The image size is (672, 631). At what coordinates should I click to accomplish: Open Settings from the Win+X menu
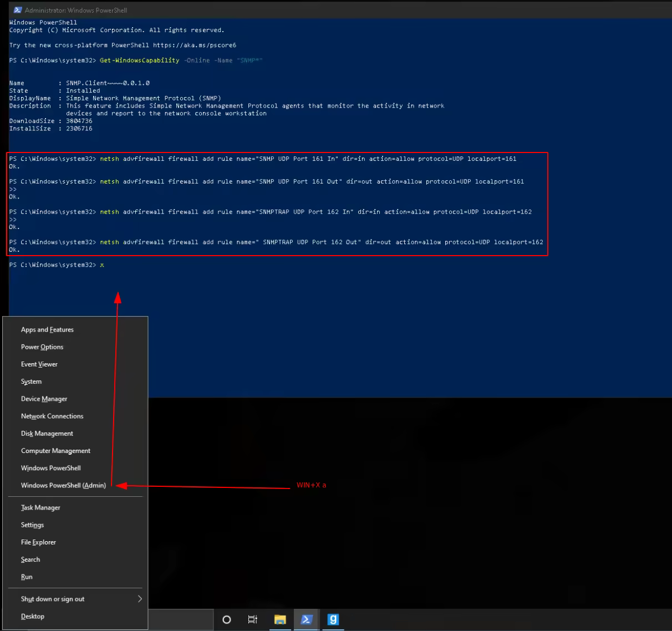click(x=75, y=525)
